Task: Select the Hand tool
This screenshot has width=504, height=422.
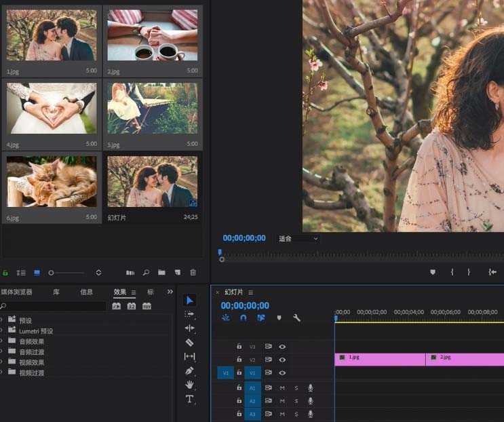Action: tap(190, 385)
